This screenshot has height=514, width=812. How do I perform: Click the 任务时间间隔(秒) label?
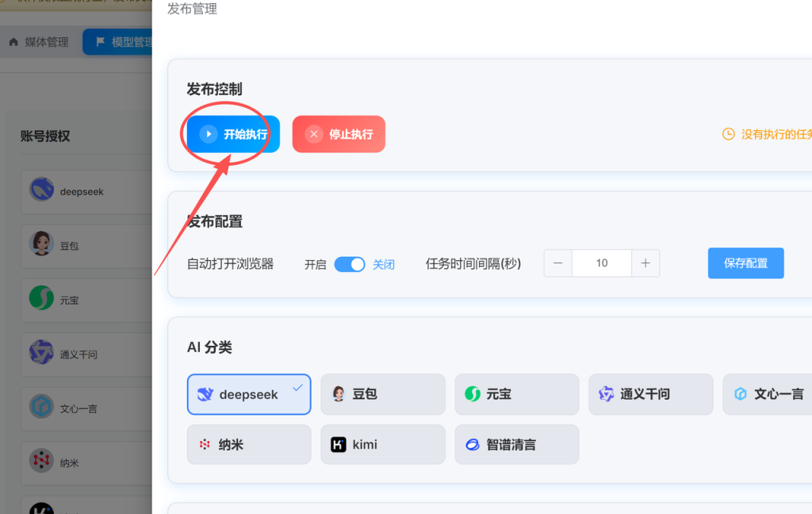click(473, 263)
